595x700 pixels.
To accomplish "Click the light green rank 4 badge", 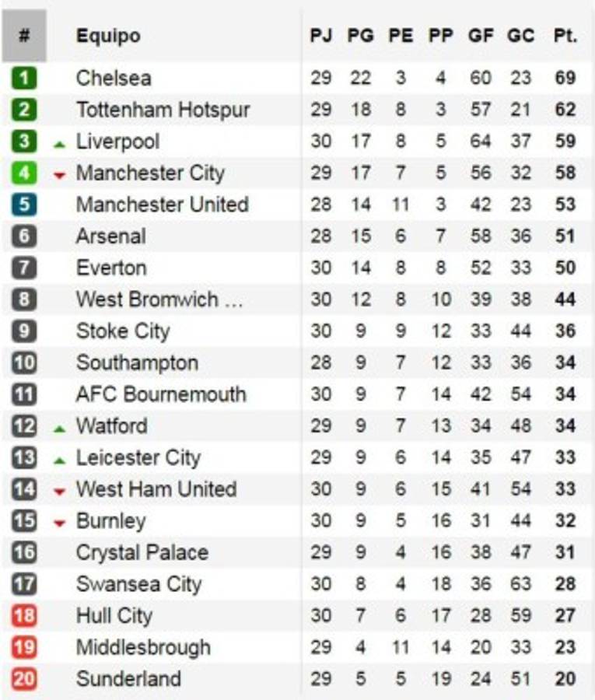I will tap(24, 173).
